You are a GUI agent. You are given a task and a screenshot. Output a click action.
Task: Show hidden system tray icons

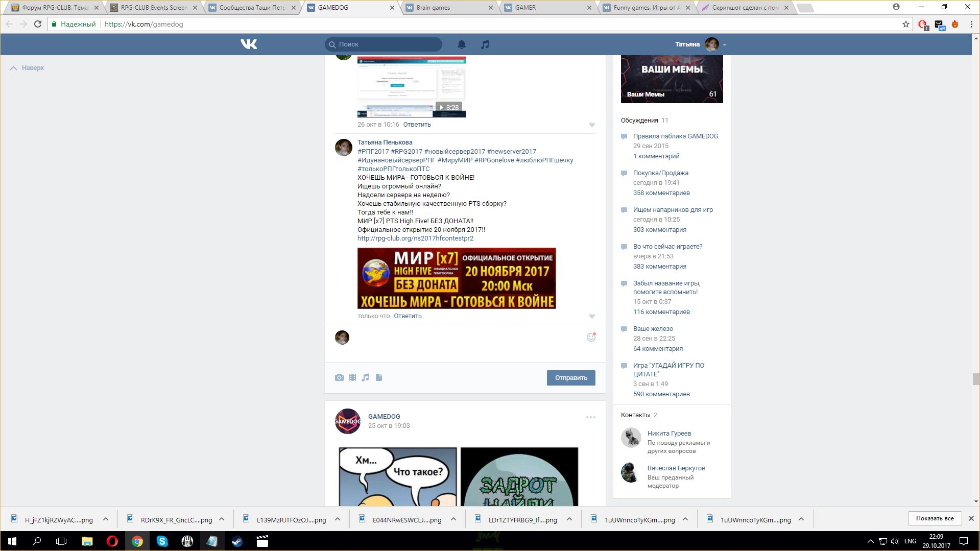pyautogui.click(x=870, y=541)
